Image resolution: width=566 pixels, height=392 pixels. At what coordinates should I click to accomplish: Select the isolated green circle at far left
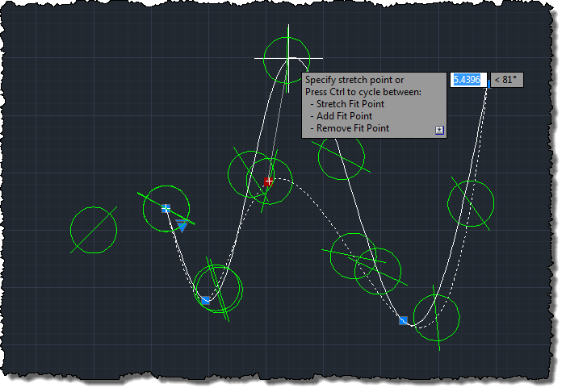pyautogui.click(x=94, y=230)
